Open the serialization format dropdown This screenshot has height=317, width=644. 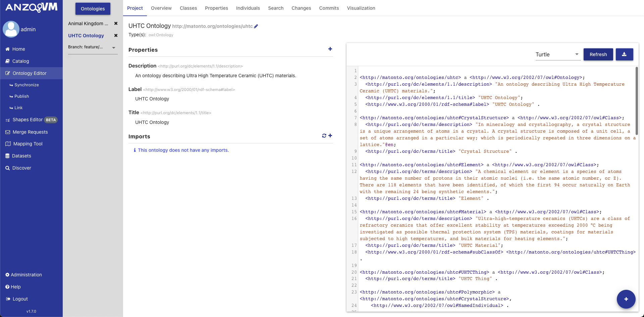(x=557, y=54)
